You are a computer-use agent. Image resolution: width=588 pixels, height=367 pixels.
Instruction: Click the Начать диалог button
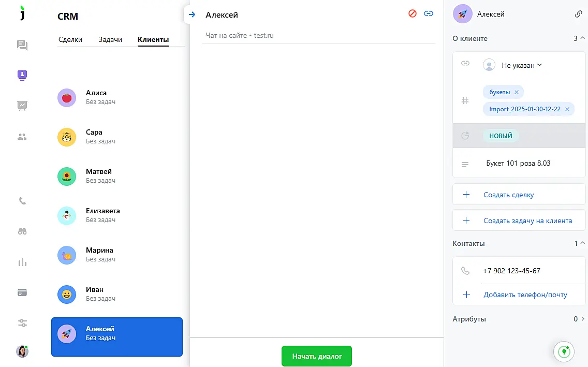pos(317,356)
